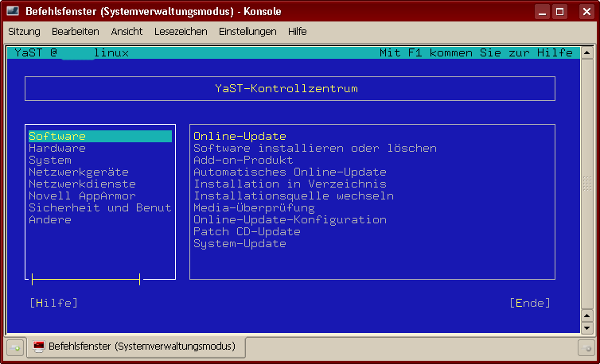Select the Hardware category
The image size is (600, 364).
point(57,149)
